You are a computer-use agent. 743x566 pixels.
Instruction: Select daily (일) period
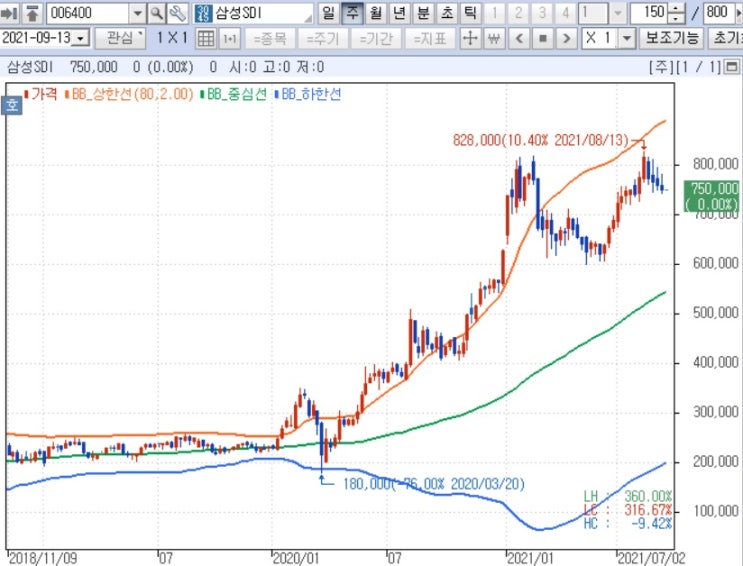(x=328, y=13)
